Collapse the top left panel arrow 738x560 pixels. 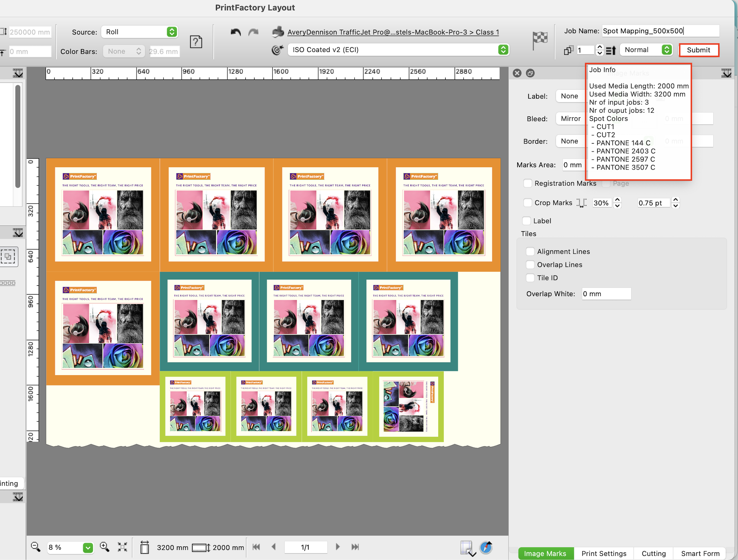(x=18, y=73)
